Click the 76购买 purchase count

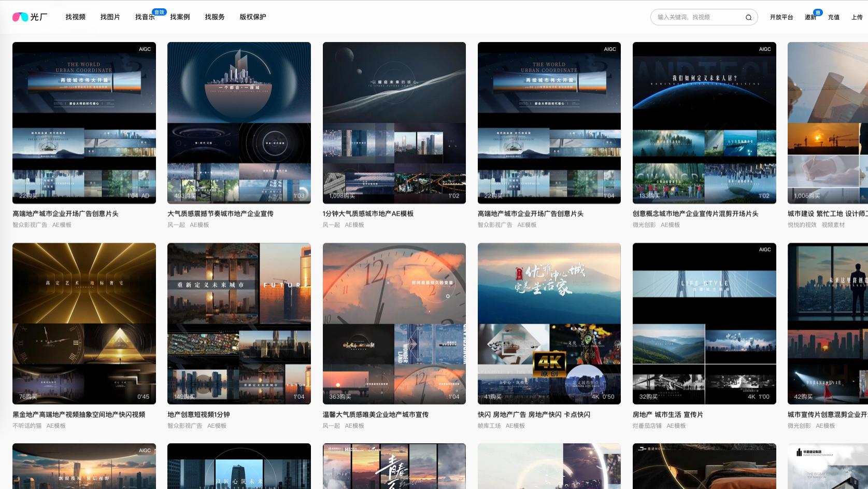pyautogui.click(x=29, y=397)
